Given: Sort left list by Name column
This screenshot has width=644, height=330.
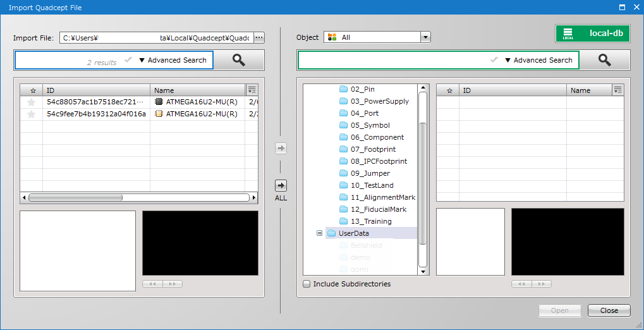Looking at the screenshot, I should coord(196,90).
